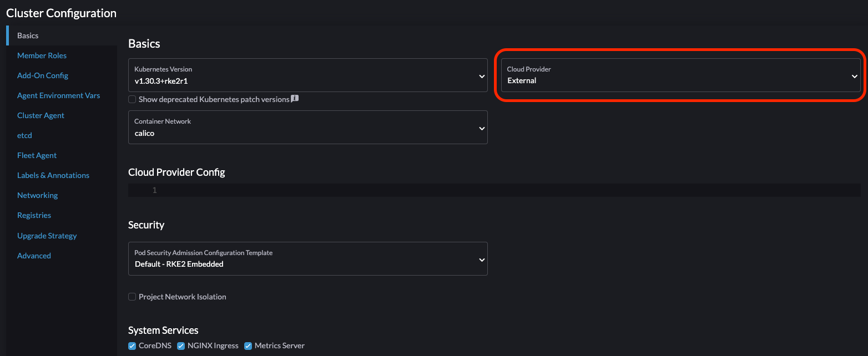This screenshot has height=356, width=868.
Task: Open the etcd configuration tab
Action: 24,135
